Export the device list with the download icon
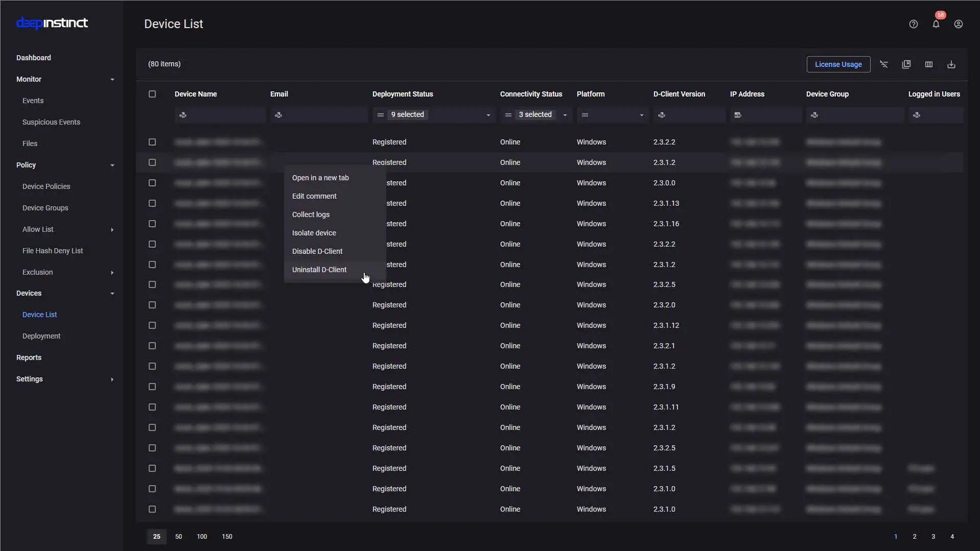 (x=951, y=64)
